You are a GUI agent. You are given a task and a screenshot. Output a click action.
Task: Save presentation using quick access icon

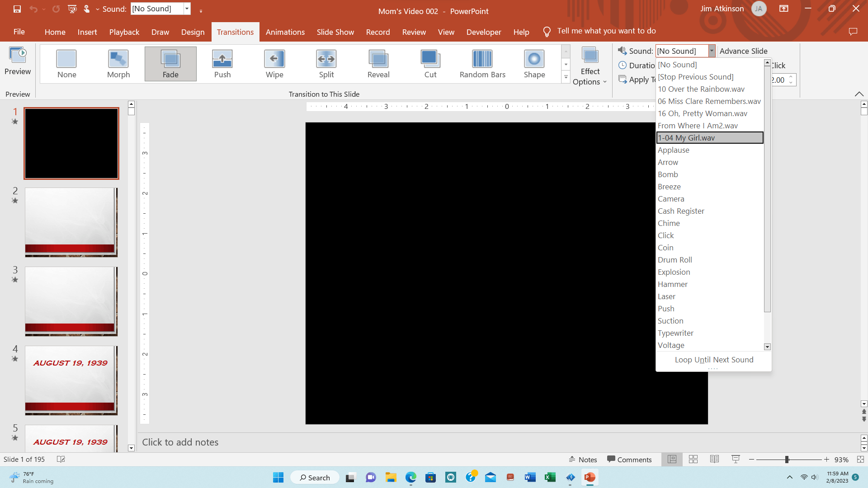17,9
